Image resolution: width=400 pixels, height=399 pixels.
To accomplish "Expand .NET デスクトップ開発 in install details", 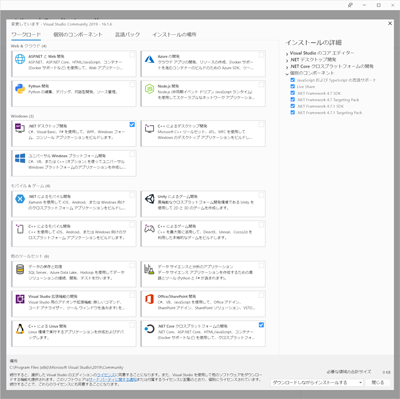I will (x=287, y=60).
